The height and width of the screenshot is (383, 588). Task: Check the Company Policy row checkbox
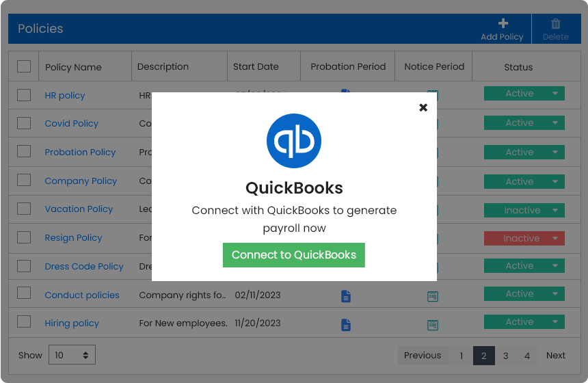[24, 180]
